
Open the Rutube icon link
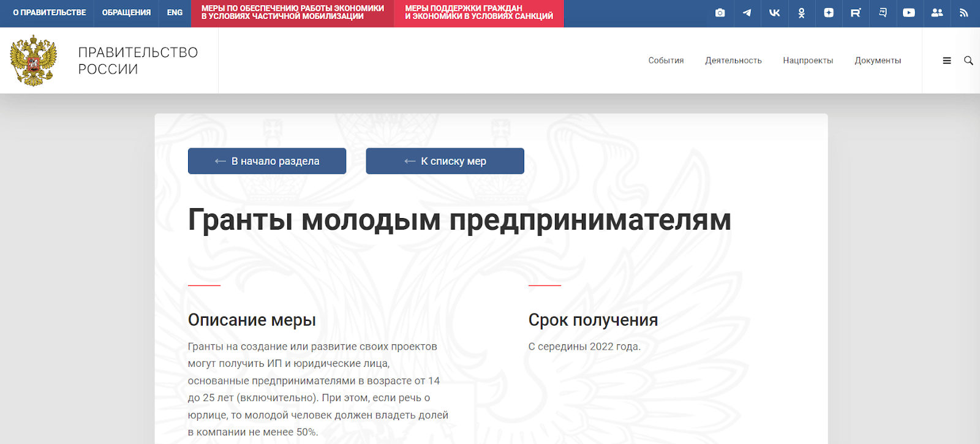[856, 13]
